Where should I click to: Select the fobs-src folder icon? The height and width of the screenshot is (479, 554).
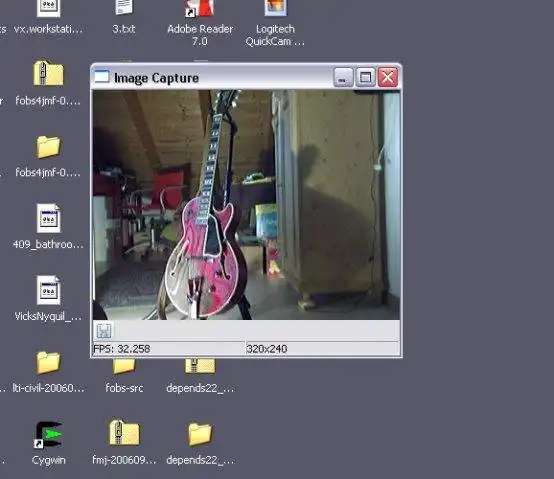(124, 366)
